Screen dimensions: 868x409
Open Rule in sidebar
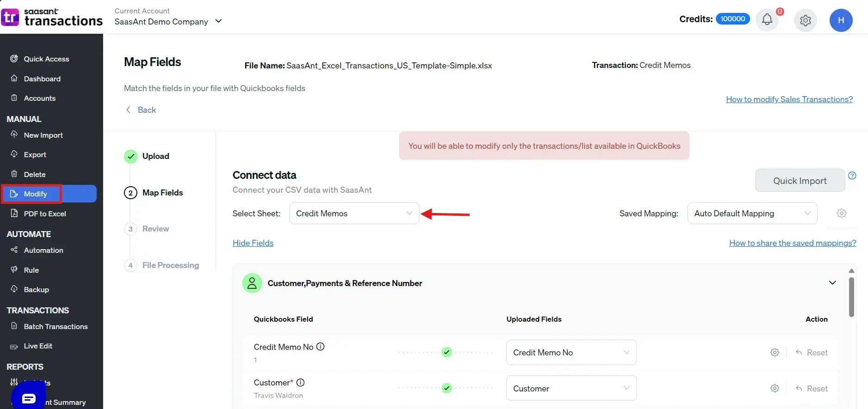click(31, 270)
